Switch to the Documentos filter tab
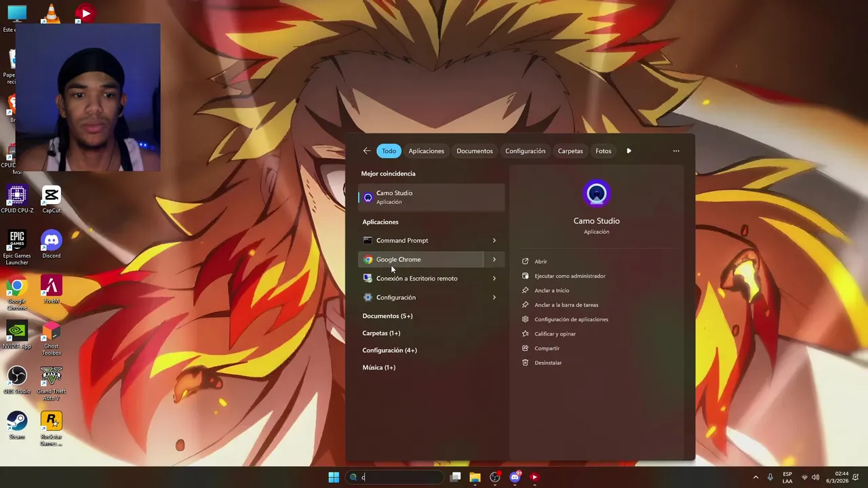 pyautogui.click(x=475, y=151)
